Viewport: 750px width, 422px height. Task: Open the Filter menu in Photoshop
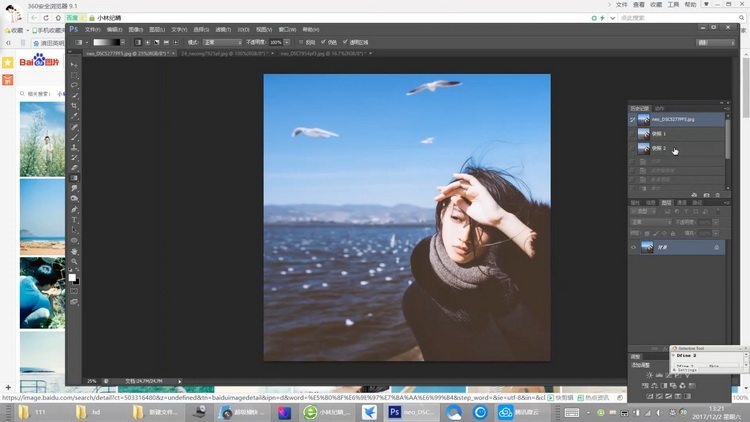(223, 30)
